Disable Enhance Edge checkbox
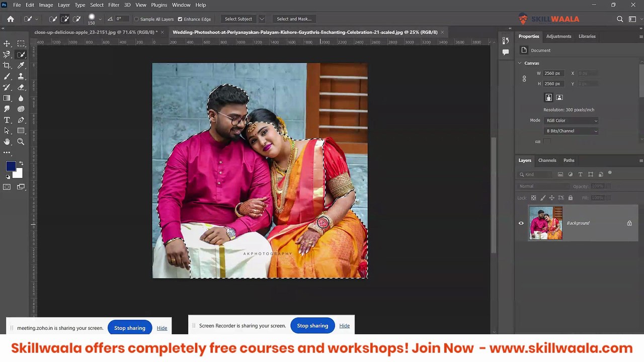This screenshot has height=362, width=644. (180, 19)
